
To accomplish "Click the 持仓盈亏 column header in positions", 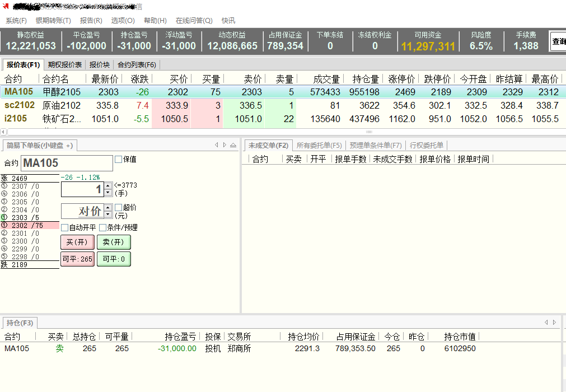I will point(180,337).
